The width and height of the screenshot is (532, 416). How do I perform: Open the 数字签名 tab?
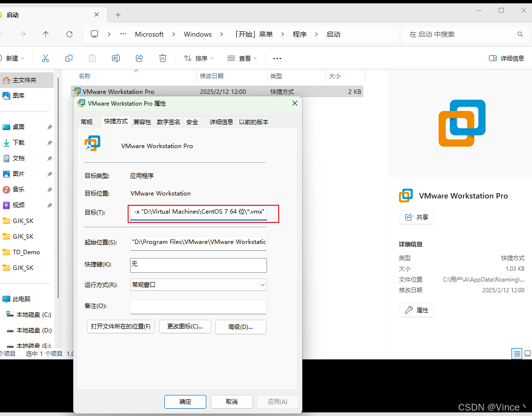(169, 122)
